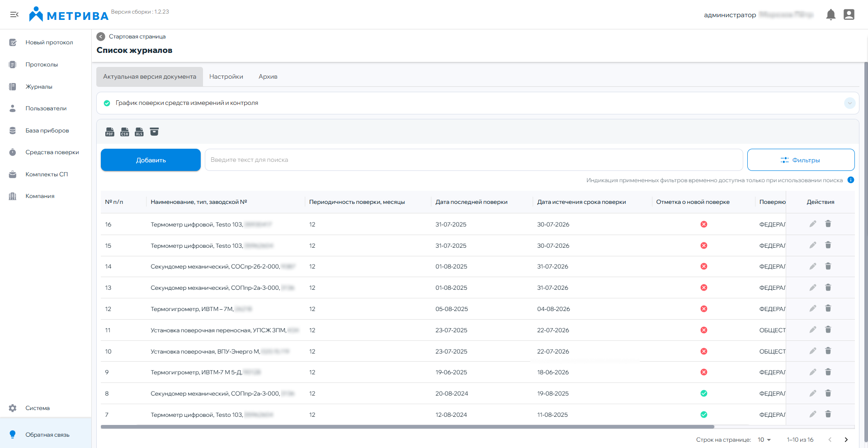This screenshot has width=868, height=448.
Task: Open notifications bell
Action: coord(830,15)
